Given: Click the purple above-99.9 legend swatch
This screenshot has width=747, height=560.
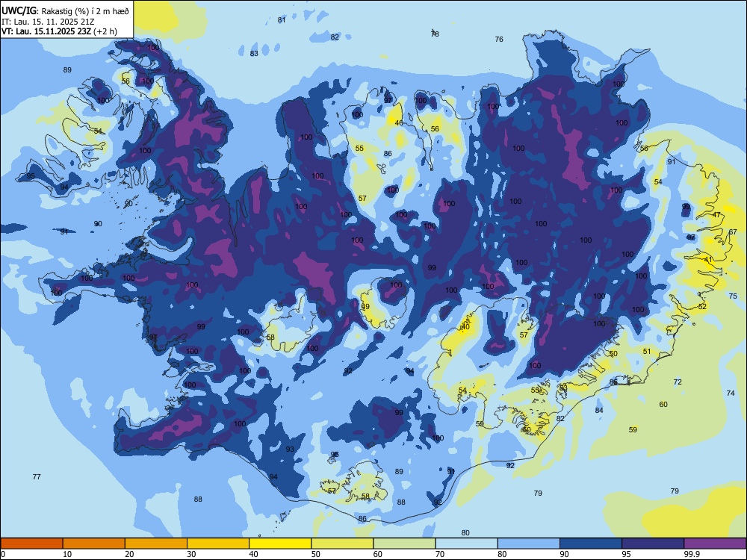Looking at the screenshot, I should [x=715, y=544].
